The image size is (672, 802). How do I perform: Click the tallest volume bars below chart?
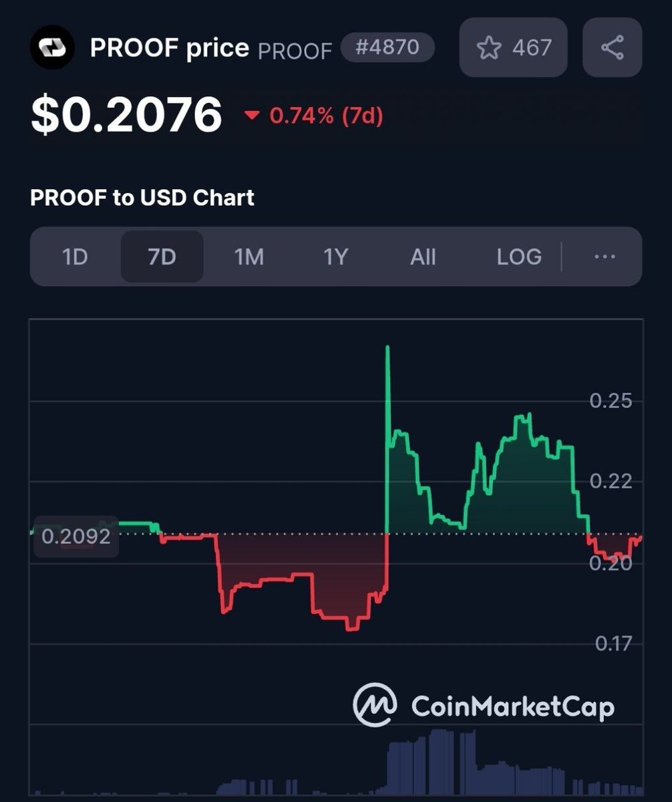point(440,761)
